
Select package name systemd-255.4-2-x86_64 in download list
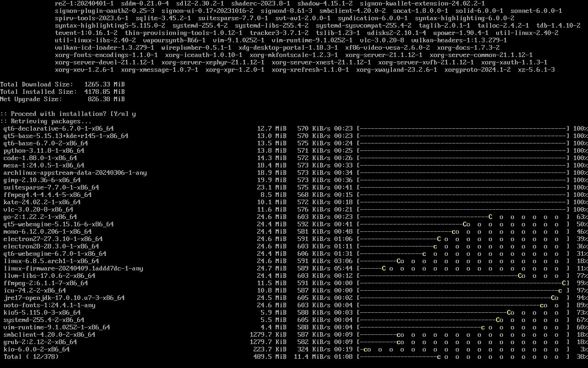(x=44, y=320)
